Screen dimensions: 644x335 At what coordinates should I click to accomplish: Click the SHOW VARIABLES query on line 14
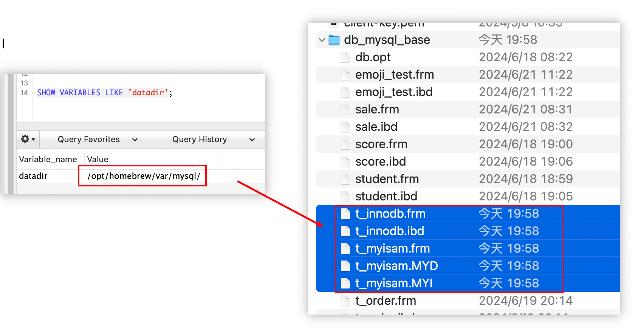[x=105, y=93]
